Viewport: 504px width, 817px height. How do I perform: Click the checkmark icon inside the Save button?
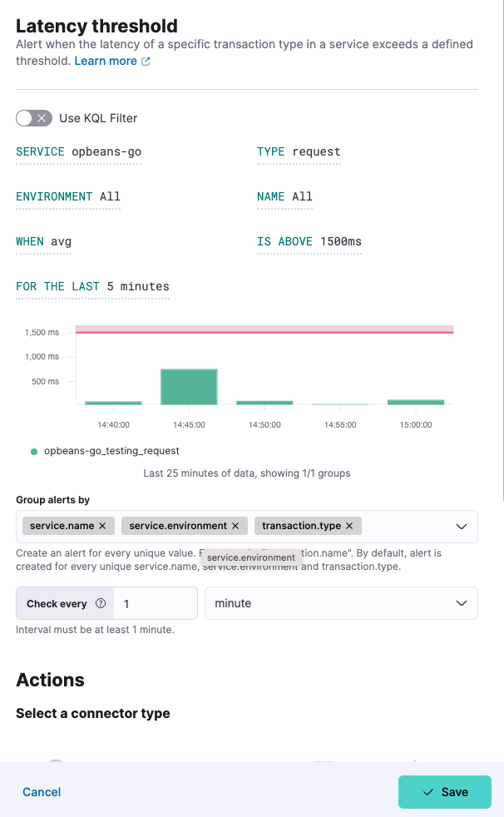point(429,792)
